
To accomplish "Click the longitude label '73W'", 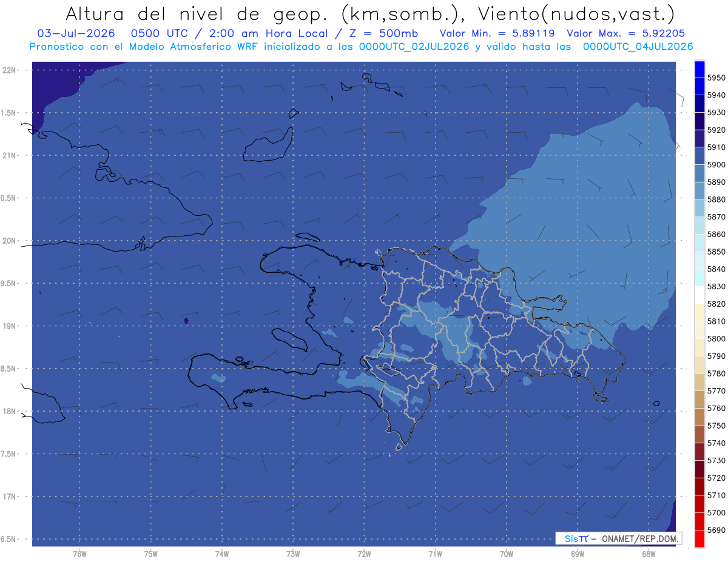I will [293, 554].
